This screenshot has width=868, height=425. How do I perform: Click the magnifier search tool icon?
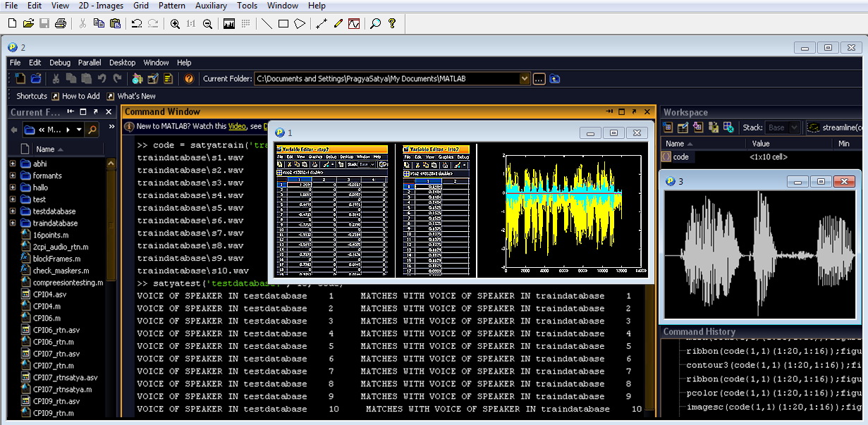coord(375,23)
